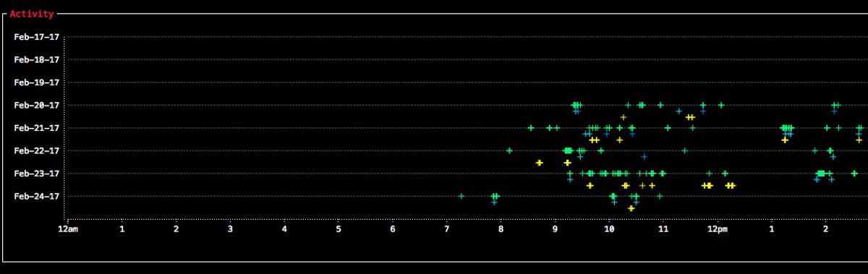This screenshot has height=274, width=868.
Task: Click the Activity panel title
Action: point(31,14)
